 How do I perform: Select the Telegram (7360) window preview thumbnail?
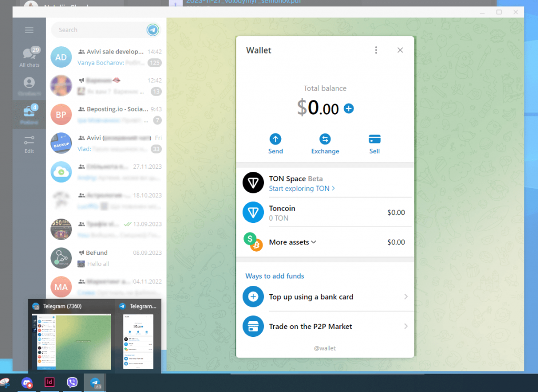pos(71,342)
